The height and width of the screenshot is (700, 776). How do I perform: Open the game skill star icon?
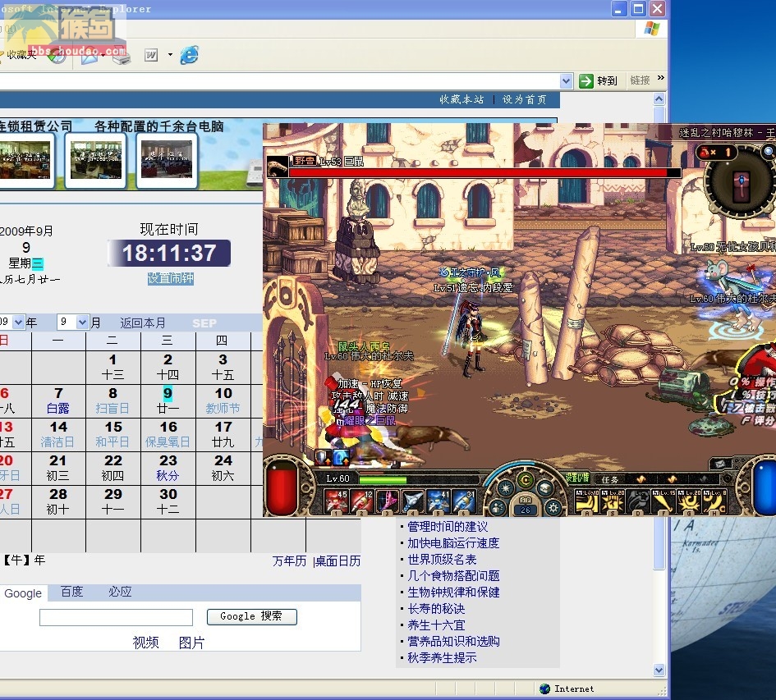tap(506, 489)
